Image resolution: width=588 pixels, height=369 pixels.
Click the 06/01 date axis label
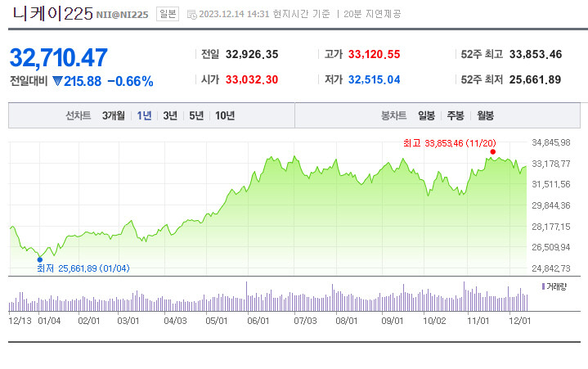click(258, 321)
